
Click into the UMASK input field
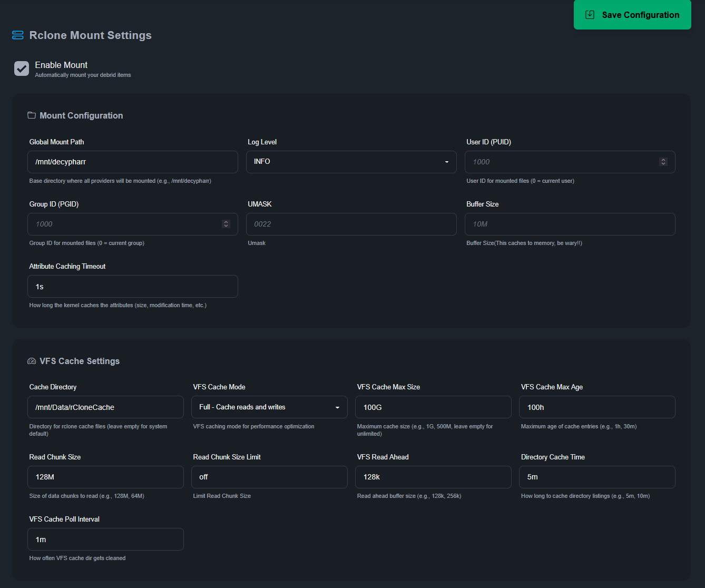(x=351, y=224)
